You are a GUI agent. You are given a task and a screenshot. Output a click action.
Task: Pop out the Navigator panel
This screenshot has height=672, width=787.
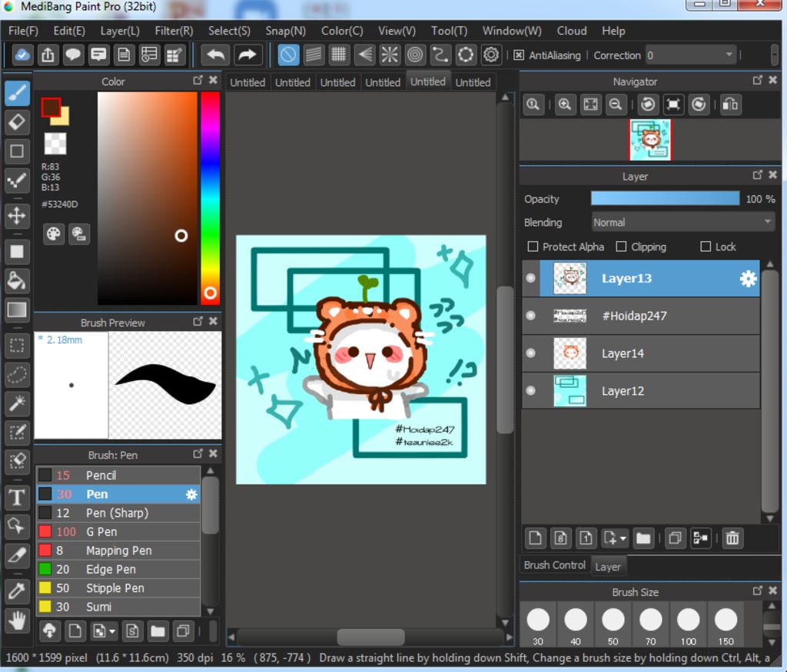click(x=757, y=80)
